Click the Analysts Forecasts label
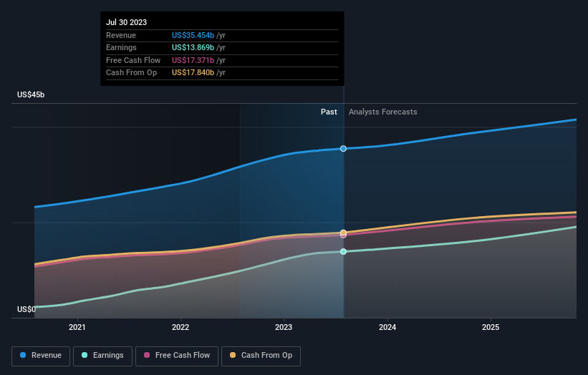The width and height of the screenshot is (588, 375). click(x=383, y=112)
